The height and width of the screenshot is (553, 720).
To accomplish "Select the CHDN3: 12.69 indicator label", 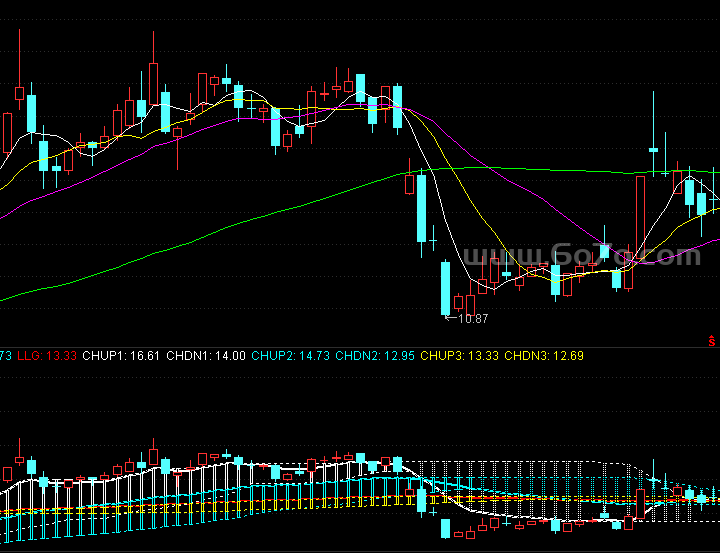I will [544, 356].
